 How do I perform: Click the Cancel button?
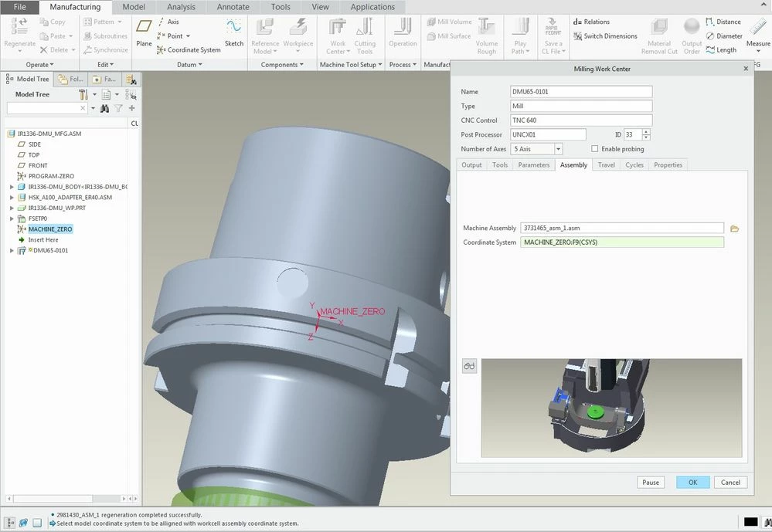[730, 483]
